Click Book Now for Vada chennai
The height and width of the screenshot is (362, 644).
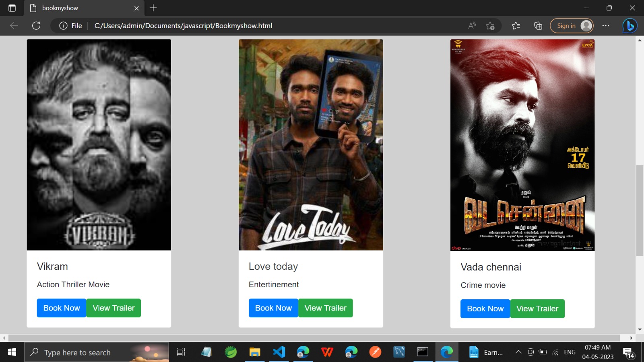coord(485,309)
